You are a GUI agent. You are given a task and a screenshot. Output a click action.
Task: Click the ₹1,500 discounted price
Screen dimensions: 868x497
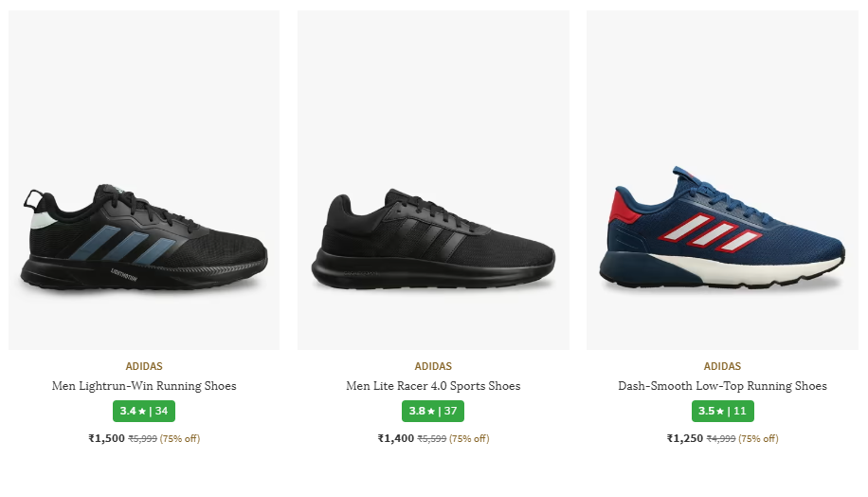tap(106, 438)
